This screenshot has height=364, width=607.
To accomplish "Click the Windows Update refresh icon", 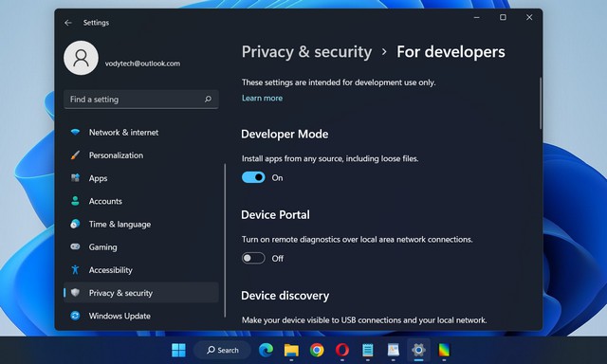I will point(75,316).
